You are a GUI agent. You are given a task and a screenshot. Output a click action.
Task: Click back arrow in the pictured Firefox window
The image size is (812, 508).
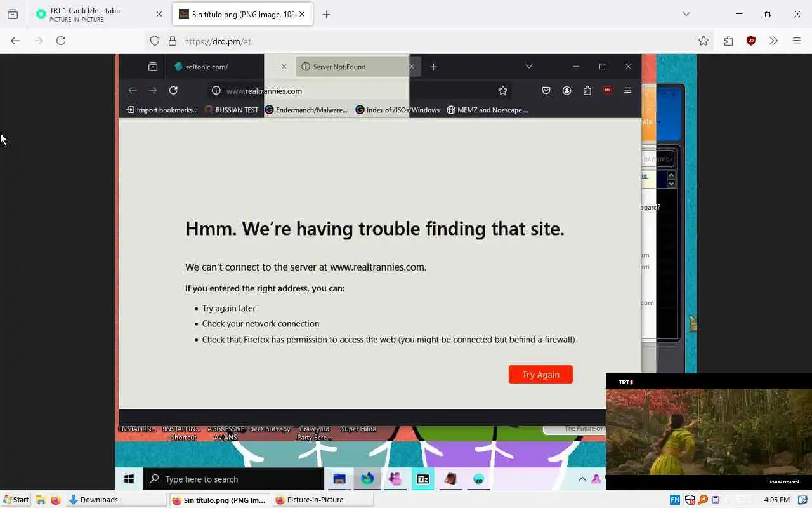tap(132, 90)
